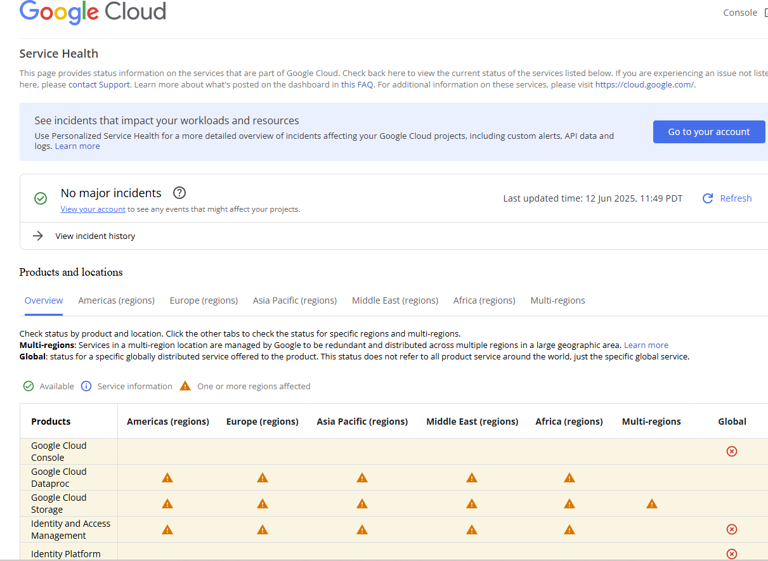Click Identity Platform global outage icon
This screenshot has height=561, width=768.
[x=732, y=554]
